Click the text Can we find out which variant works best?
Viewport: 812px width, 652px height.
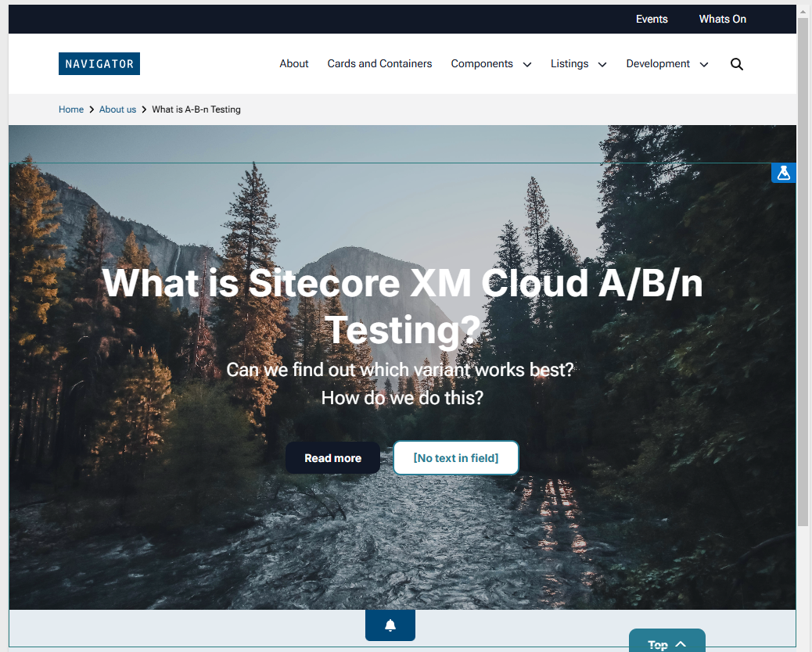point(400,370)
